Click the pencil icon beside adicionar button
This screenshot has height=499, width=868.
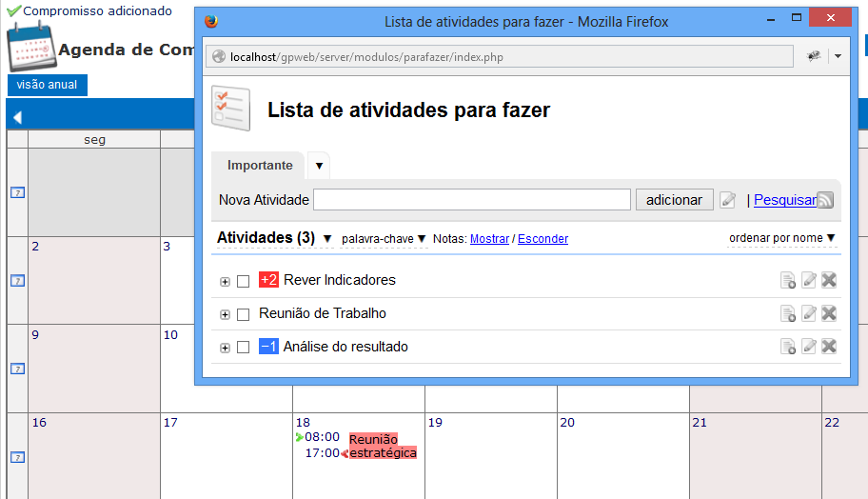point(728,200)
